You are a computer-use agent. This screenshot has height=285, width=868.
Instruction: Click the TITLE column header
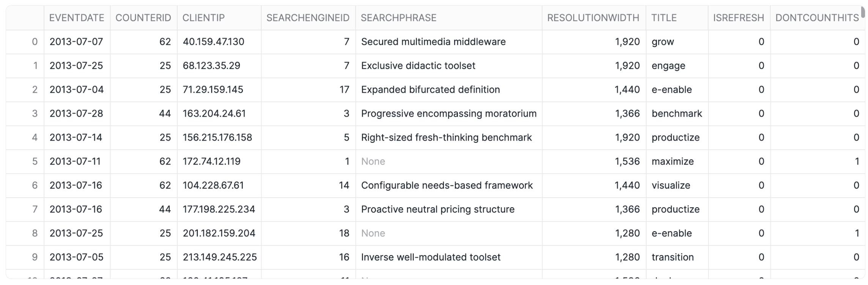click(664, 18)
